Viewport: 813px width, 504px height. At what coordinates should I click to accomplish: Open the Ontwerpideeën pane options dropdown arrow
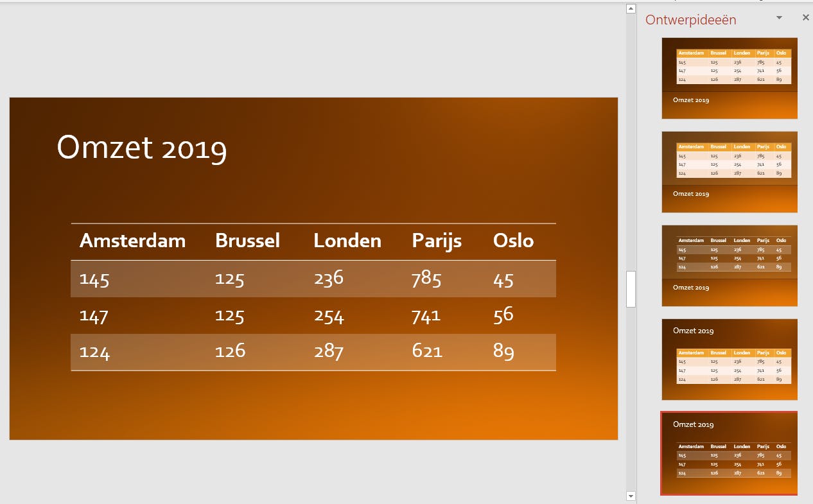click(x=779, y=18)
